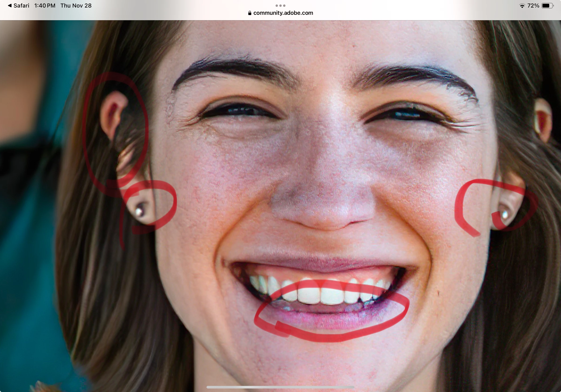Tap the 1:40 PM clock

coord(45,6)
